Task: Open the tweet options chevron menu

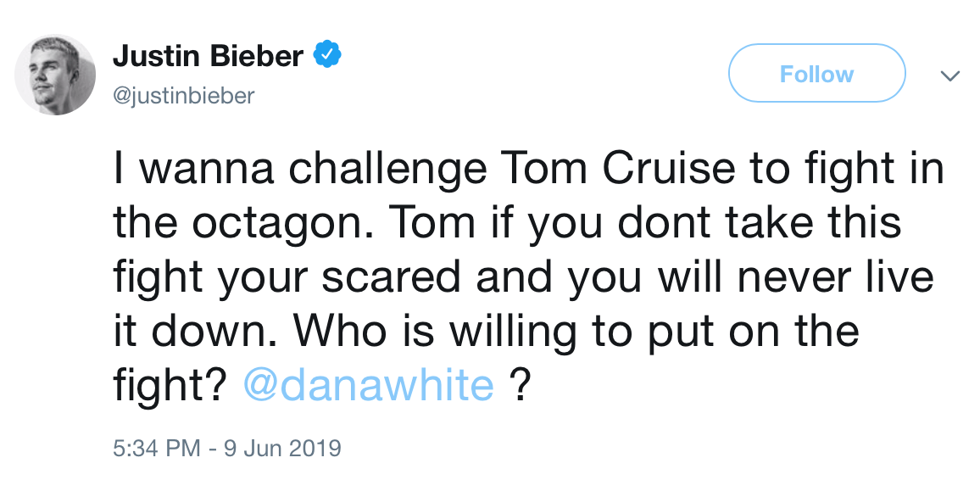Action: coord(950,76)
